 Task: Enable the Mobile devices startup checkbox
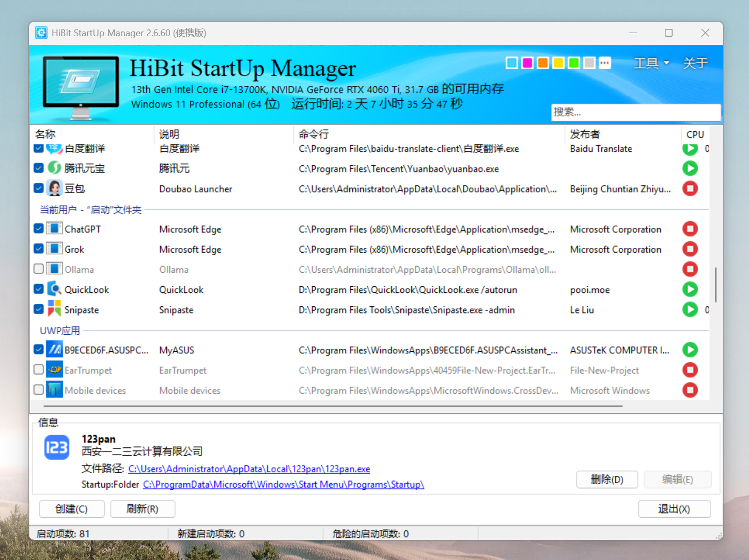tap(39, 390)
